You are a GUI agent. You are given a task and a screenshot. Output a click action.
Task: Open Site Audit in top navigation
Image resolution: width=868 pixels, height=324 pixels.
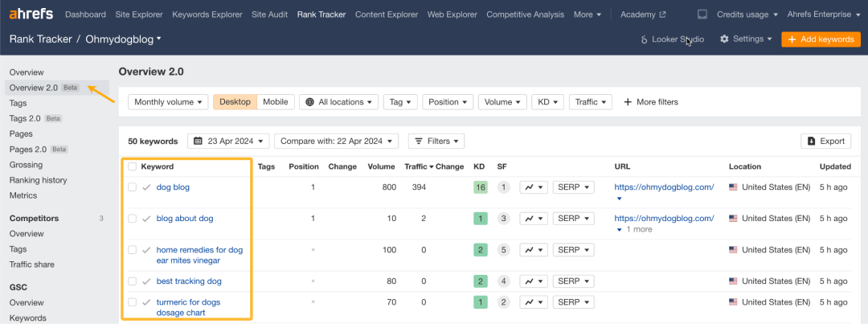(x=269, y=14)
